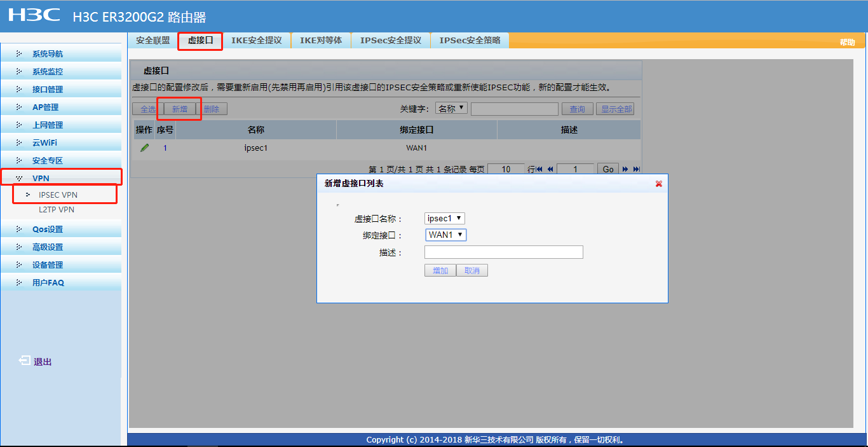Click the 显示全部 button
868x447 pixels.
614,108
